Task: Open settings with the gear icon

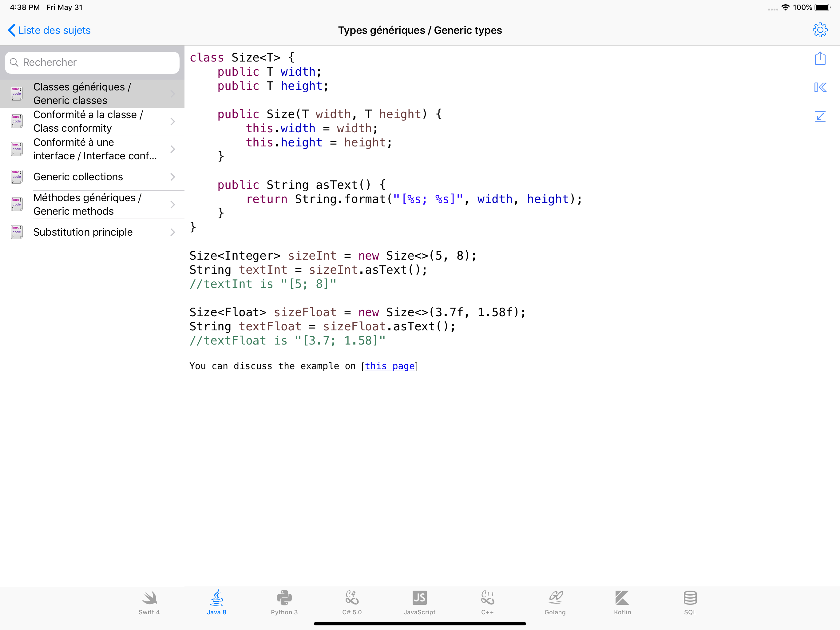Action: 820,30
